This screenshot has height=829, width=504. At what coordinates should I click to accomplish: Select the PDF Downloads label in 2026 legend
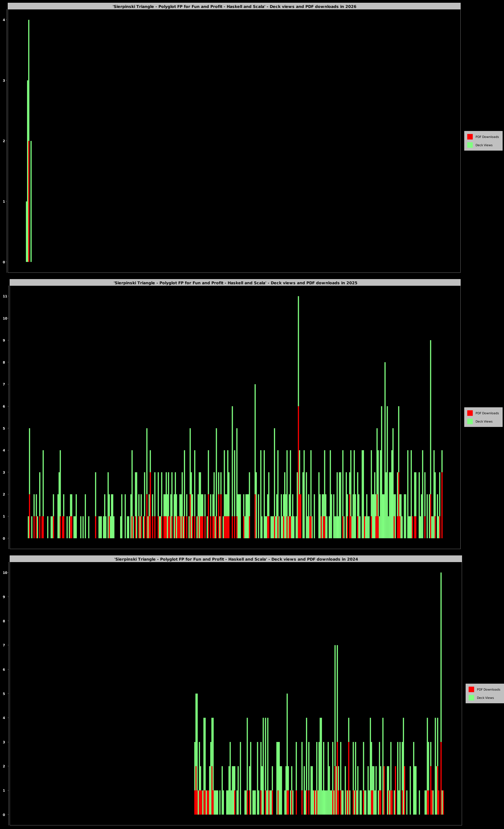coord(487,137)
